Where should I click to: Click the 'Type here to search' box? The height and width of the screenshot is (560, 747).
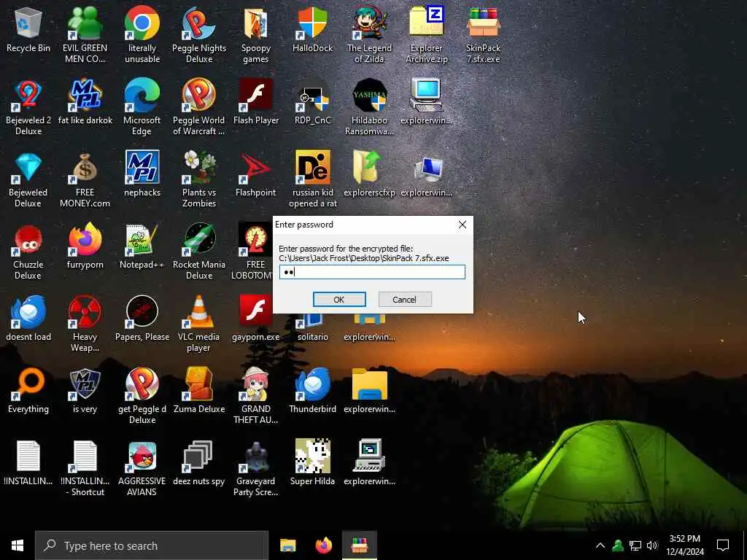click(x=152, y=545)
